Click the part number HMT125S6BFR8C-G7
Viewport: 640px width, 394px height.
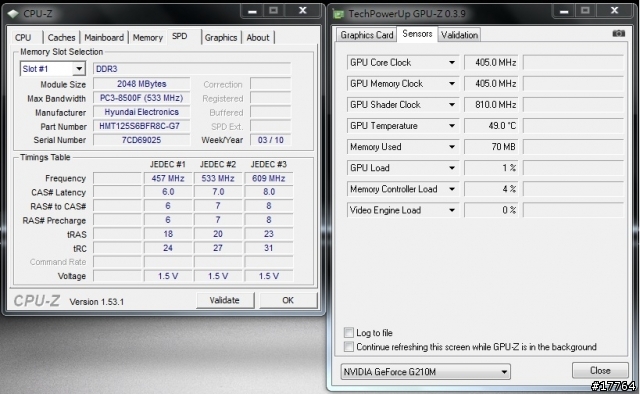coord(142,126)
